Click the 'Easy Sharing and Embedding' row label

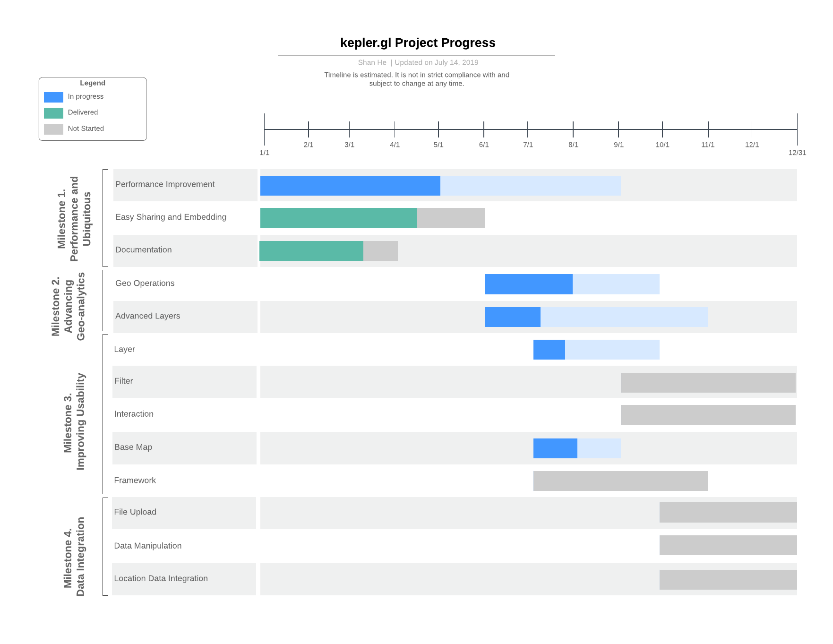171,217
